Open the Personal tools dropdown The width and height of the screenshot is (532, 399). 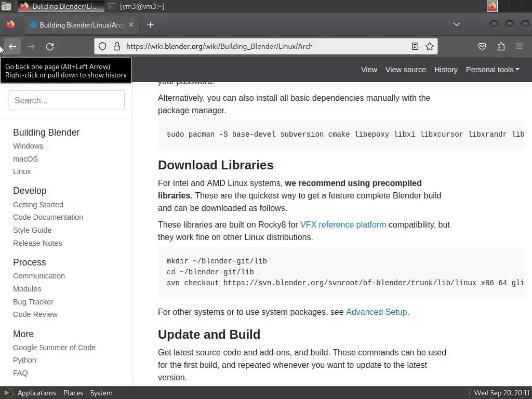click(x=493, y=70)
